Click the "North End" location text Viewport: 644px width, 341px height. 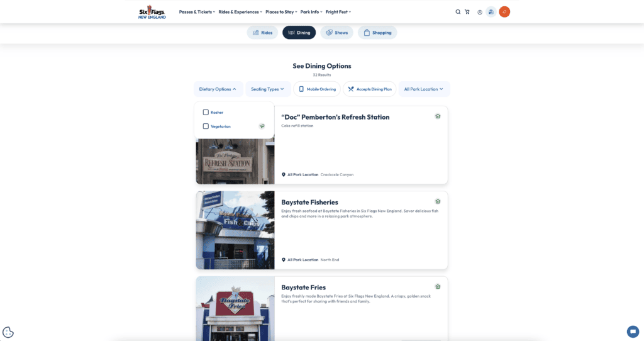click(x=330, y=260)
